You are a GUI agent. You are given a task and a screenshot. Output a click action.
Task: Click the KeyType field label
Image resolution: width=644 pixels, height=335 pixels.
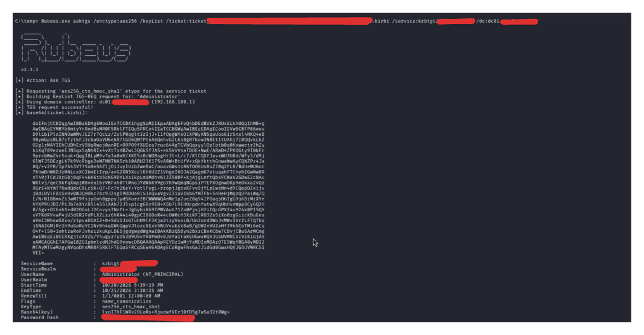[x=31, y=306]
